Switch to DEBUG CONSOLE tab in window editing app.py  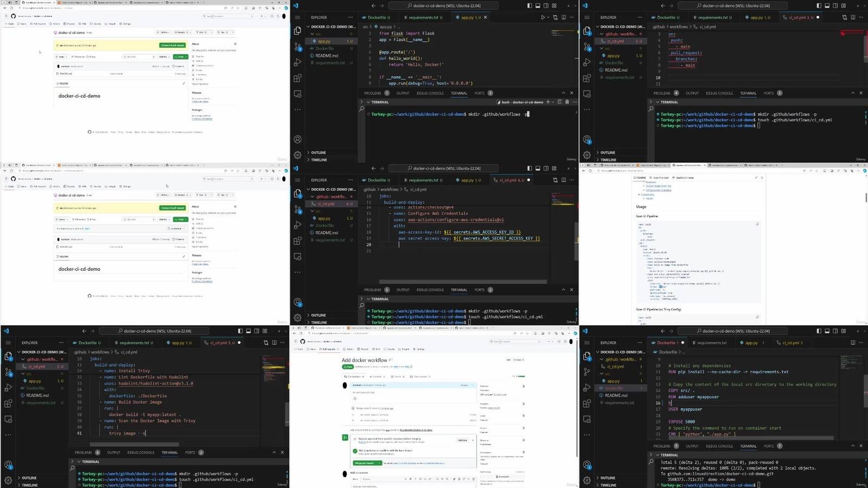tap(430, 93)
